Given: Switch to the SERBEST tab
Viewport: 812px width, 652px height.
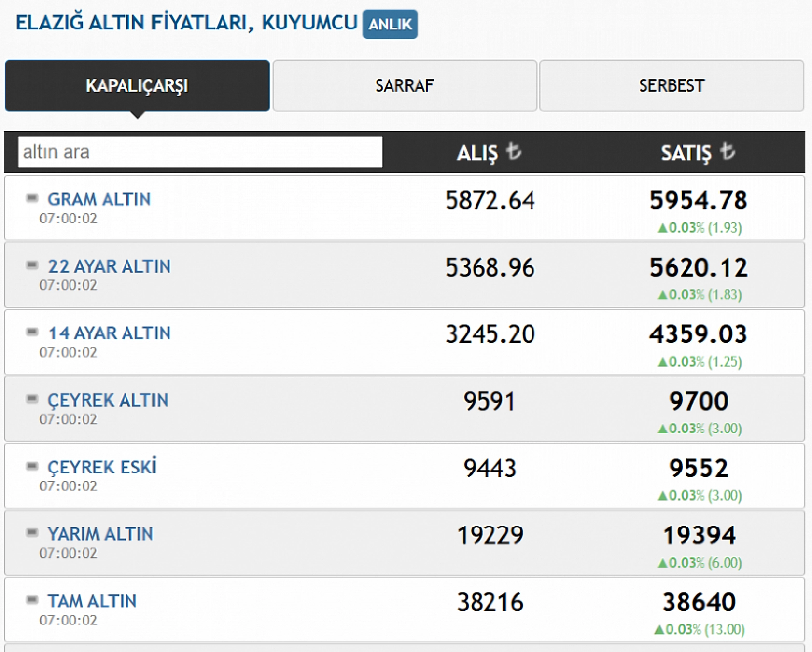Looking at the screenshot, I should tap(672, 85).
